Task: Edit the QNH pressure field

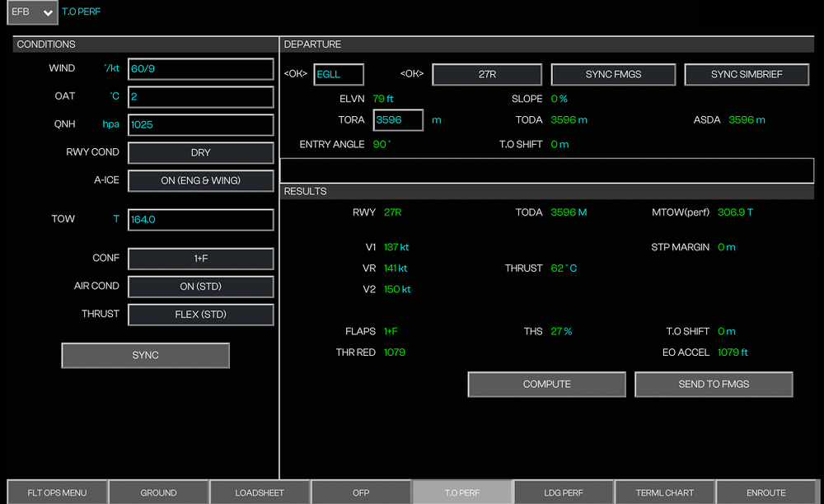Action: coord(200,125)
